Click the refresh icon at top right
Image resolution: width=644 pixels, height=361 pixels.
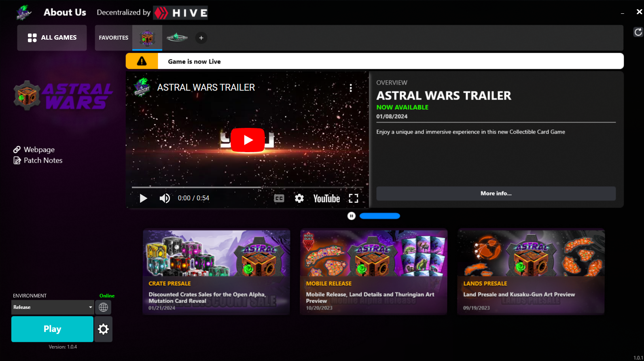638,32
